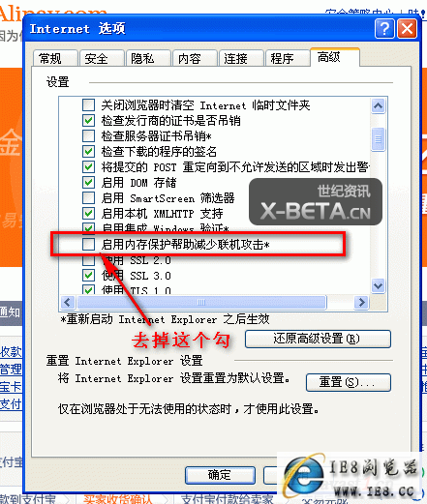427x504 pixels.
Task: Click the help question mark icon
Action: pos(384,29)
